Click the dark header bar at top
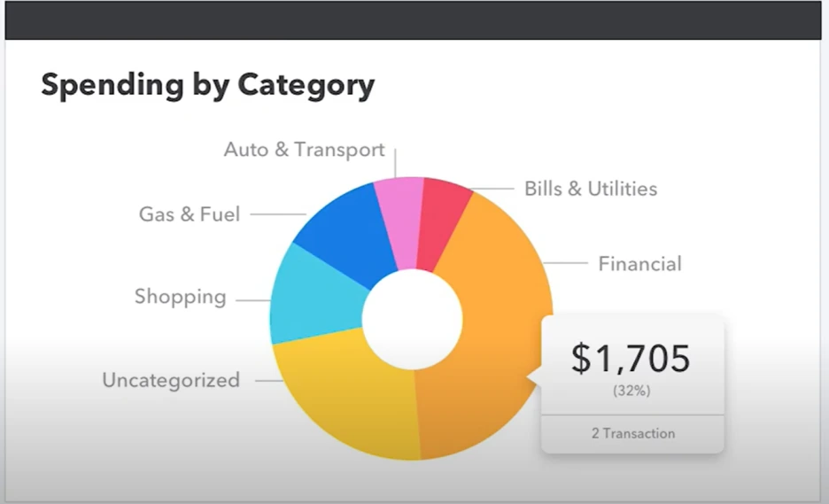Screen dimensions: 829x504 click(413, 19)
